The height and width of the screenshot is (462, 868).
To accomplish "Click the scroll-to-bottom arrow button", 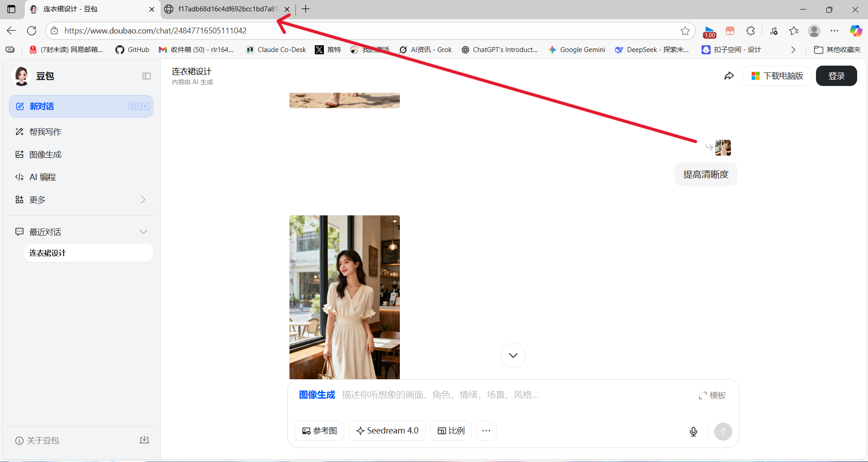I will coord(513,355).
